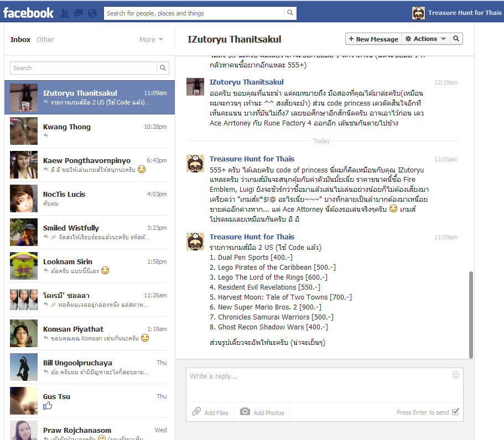This screenshot has width=504, height=440.
Task: Click thumbs-up icon in Gus Tsu row
Action: pos(48,406)
